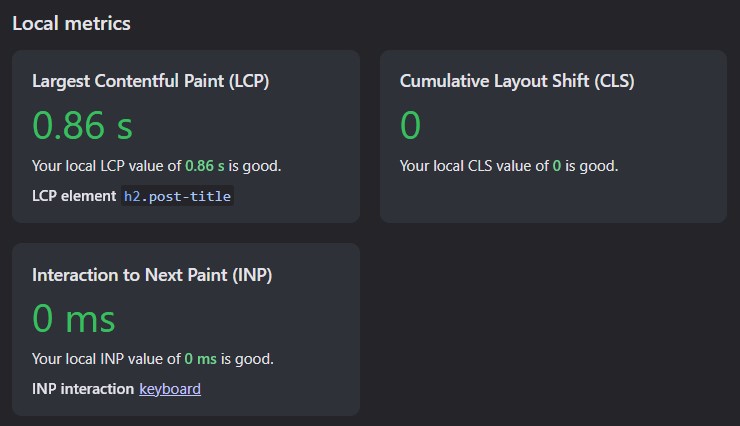Viewport: 740px width, 426px height.
Task: Click the green 0 in the CLS sentence
Action: [557, 166]
